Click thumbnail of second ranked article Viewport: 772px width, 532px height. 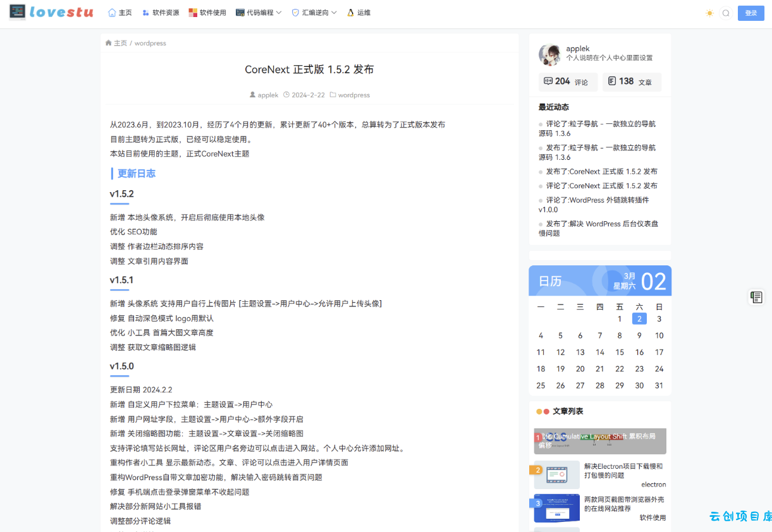click(x=556, y=475)
